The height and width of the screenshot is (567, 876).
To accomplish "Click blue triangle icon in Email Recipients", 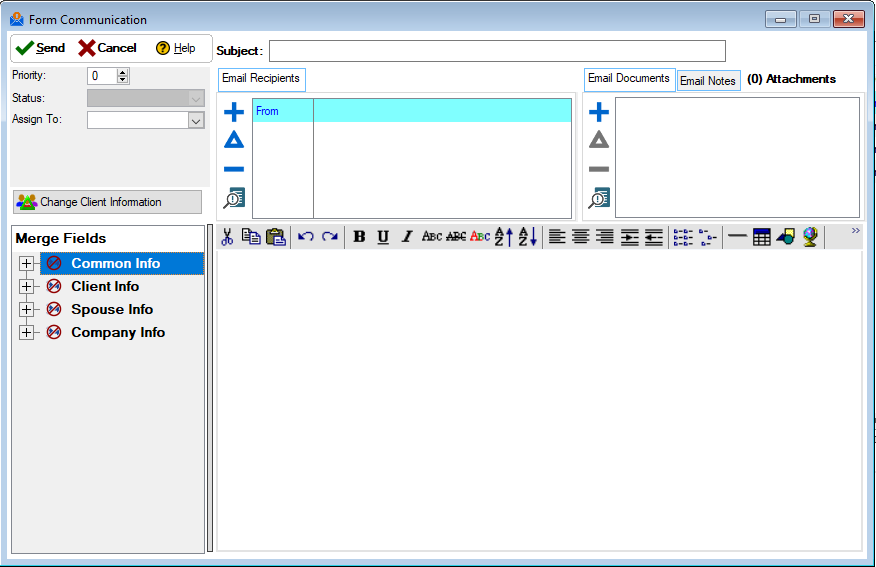I will click(234, 139).
